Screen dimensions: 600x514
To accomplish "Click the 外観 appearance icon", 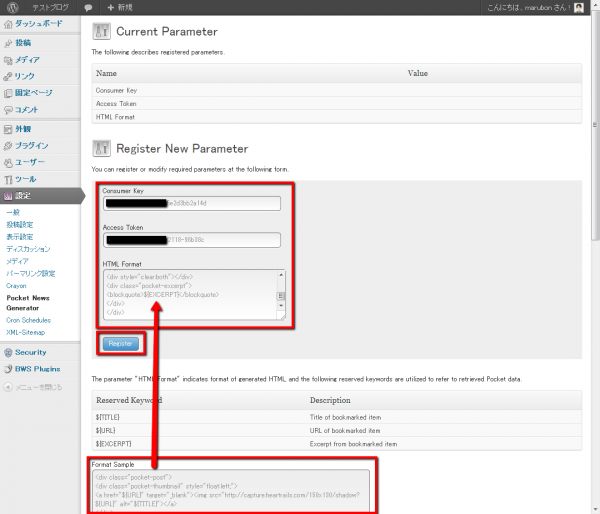I will pos(8,129).
